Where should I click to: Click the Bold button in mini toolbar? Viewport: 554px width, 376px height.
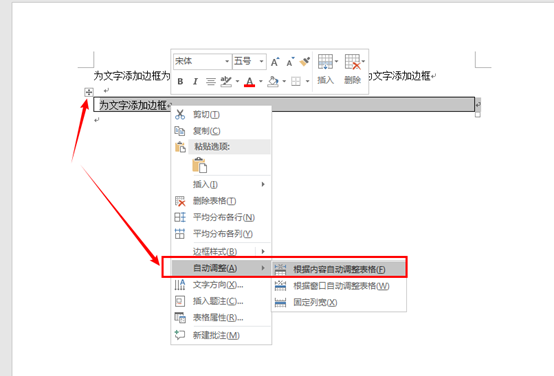pos(180,82)
